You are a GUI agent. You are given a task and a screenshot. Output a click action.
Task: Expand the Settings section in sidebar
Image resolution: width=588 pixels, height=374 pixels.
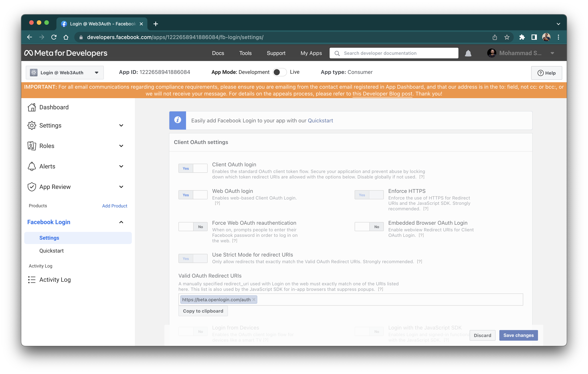click(121, 125)
